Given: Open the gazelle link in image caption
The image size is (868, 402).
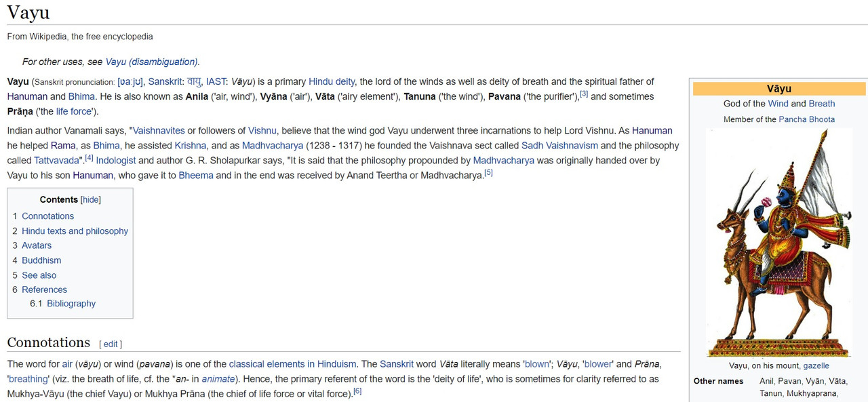Looking at the screenshot, I should tap(816, 365).
